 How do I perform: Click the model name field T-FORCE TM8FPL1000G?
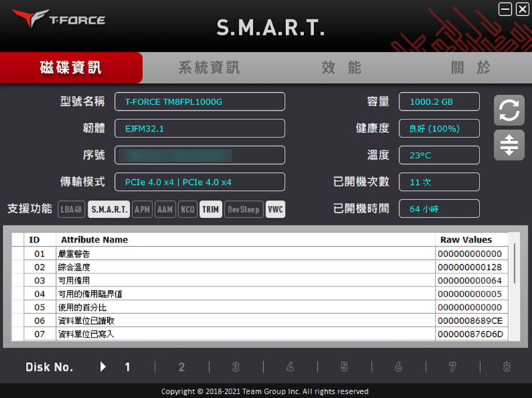tap(200, 101)
